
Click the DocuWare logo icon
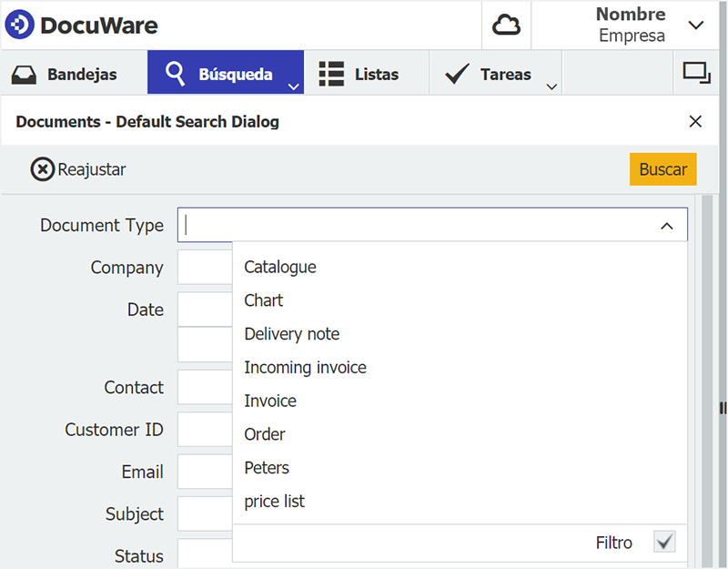(x=20, y=25)
